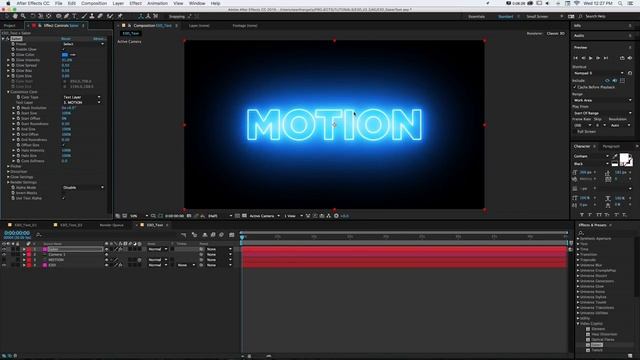Select the Puppet Pin tool
This screenshot has height=360, width=640.
120,16
